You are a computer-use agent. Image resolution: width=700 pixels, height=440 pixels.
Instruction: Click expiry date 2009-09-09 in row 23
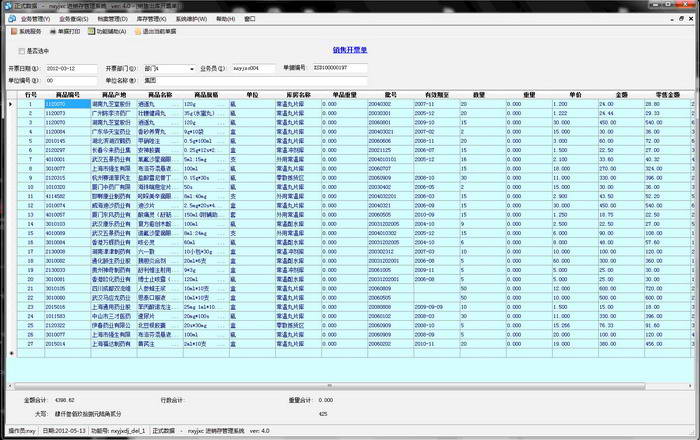[x=437, y=307]
